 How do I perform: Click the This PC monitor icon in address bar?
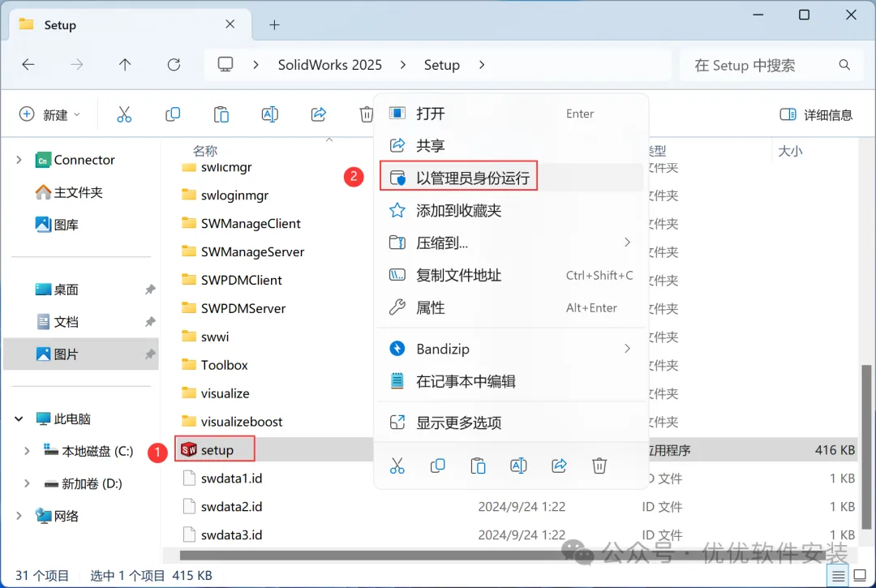[225, 65]
